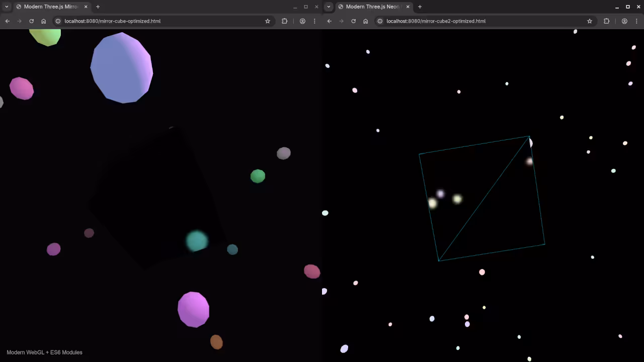Reload the mirror-cube2-optimized page

353,21
